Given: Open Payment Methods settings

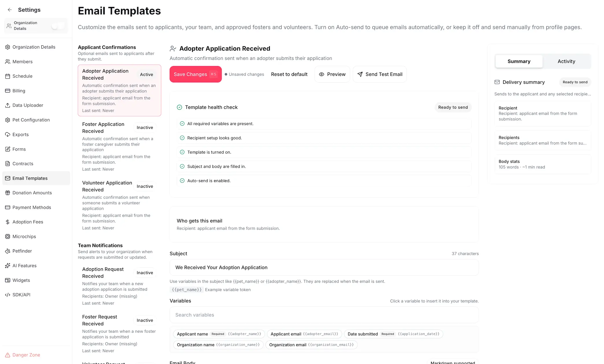Looking at the screenshot, I should [x=31, y=207].
